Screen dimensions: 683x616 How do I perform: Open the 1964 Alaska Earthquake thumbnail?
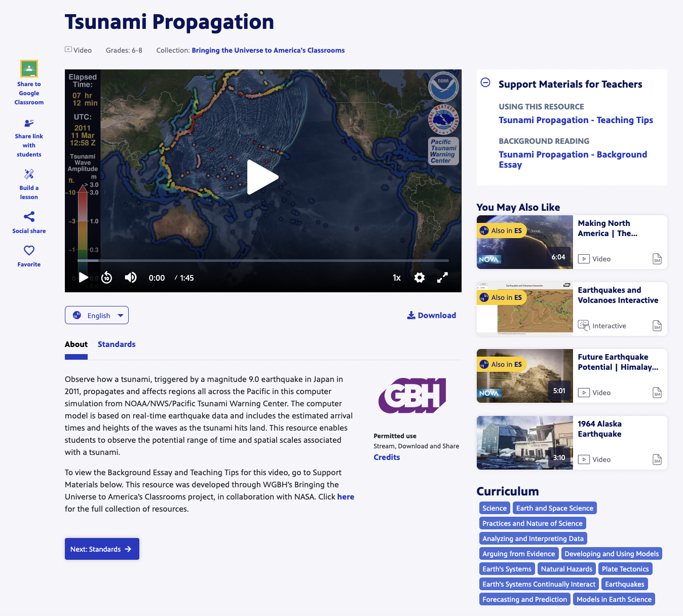click(524, 442)
